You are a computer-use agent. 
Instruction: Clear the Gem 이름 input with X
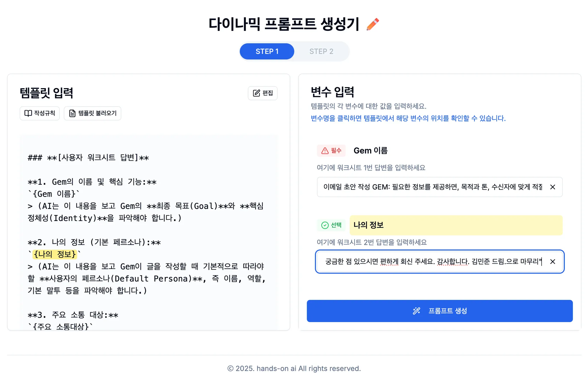[552, 187]
